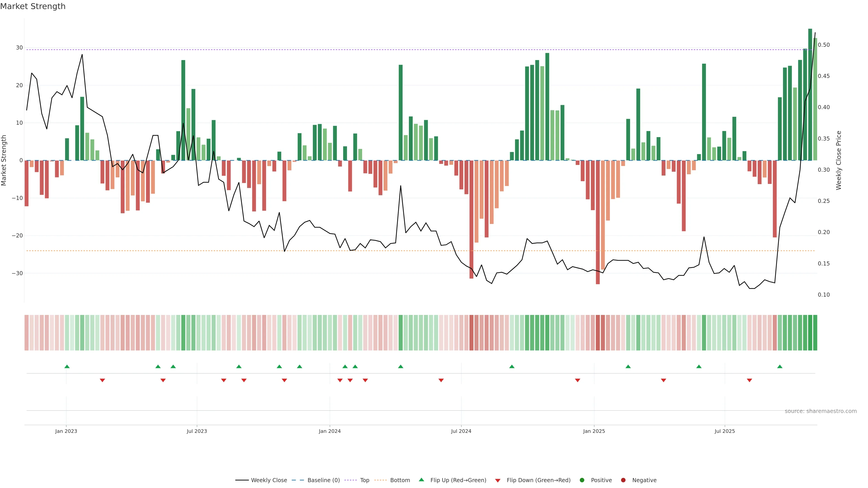Click the Jan 2025 axis label
Viewport: 868px width, 488px height.
click(x=594, y=431)
